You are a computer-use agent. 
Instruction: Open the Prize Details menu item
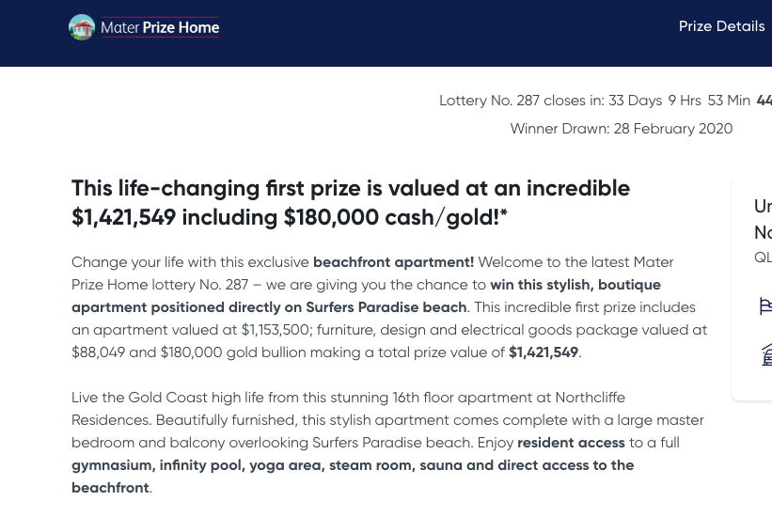[721, 26]
